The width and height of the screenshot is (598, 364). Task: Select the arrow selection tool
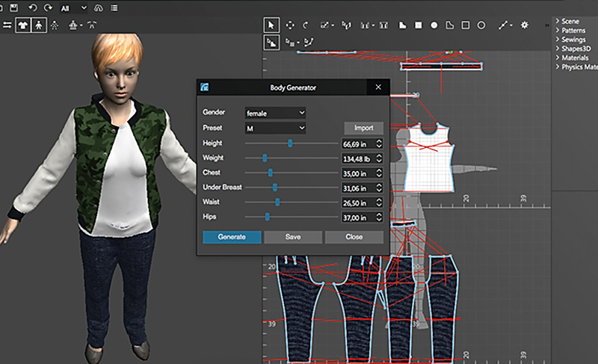(x=271, y=25)
